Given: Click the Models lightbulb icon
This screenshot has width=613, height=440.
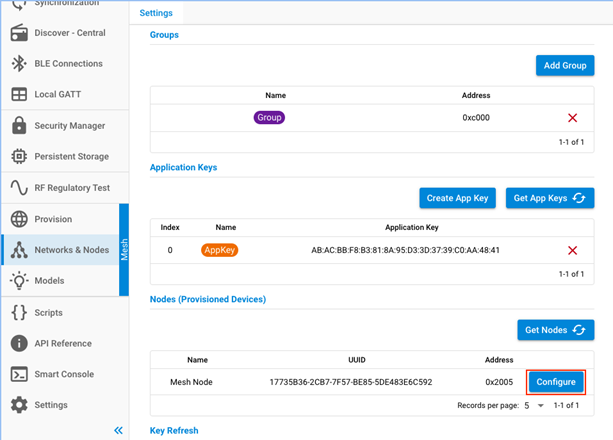Looking at the screenshot, I should click(18, 281).
